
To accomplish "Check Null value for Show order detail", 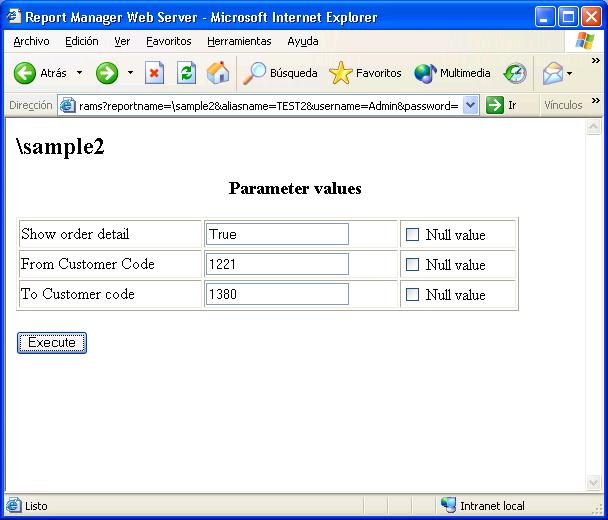I will tap(412, 234).
